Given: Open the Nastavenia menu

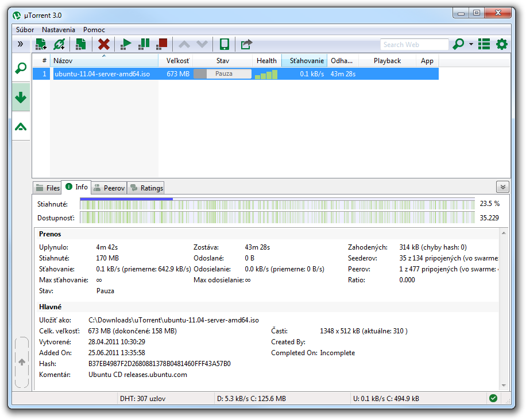Looking at the screenshot, I should point(59,30).
